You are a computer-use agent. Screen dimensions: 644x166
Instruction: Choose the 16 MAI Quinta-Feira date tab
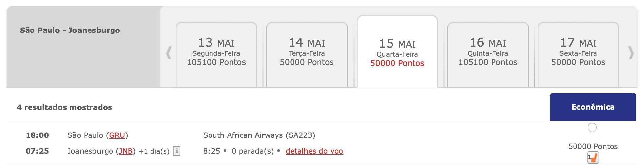(x=488, y=54)
